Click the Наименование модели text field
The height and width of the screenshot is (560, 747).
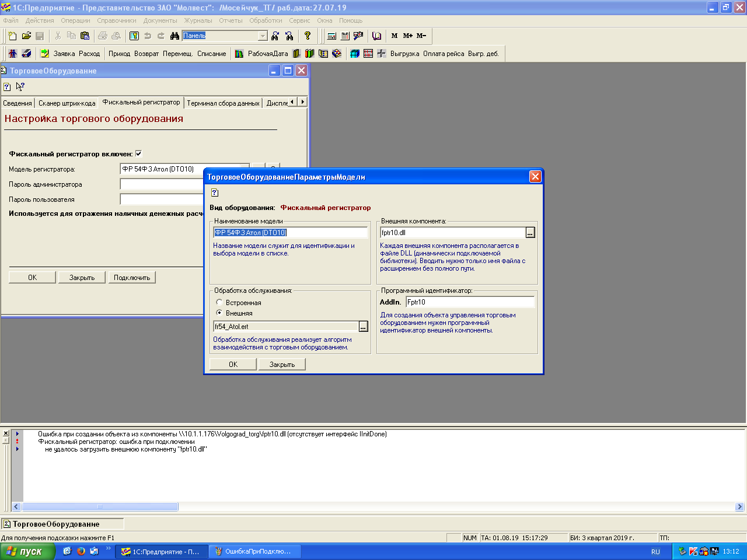point(291,233)
